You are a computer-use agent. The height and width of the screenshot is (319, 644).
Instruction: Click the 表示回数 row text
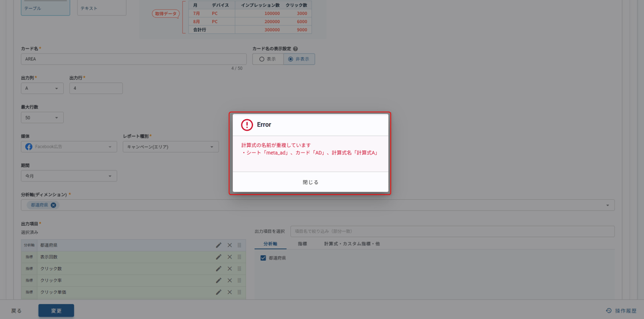point(48,257)
